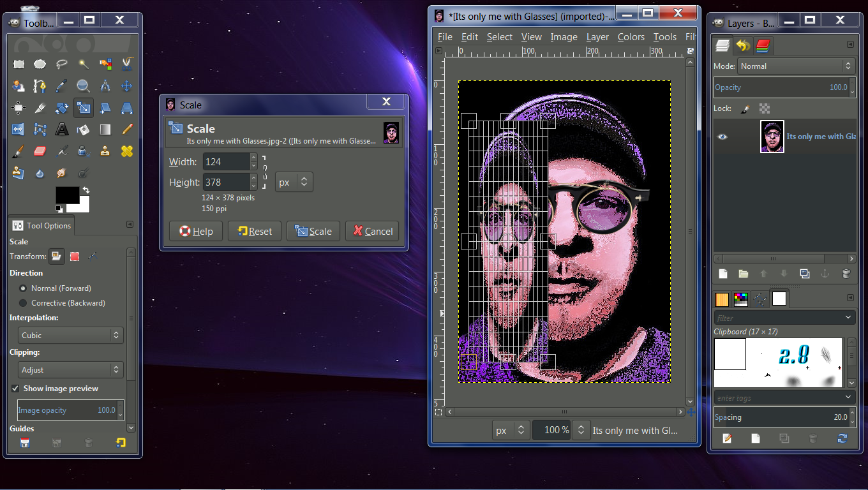Select the Pencil tool
The height and width of the screenshot is (490, 868).
126,130
